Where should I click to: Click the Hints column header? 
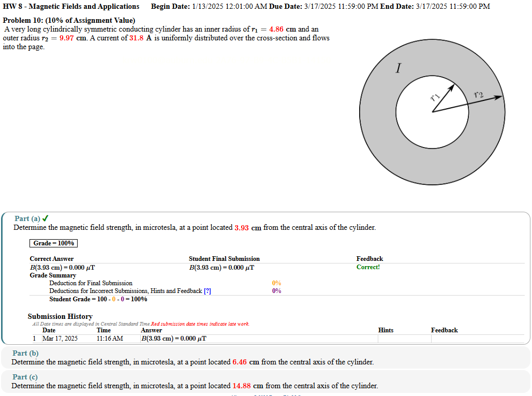386,330
